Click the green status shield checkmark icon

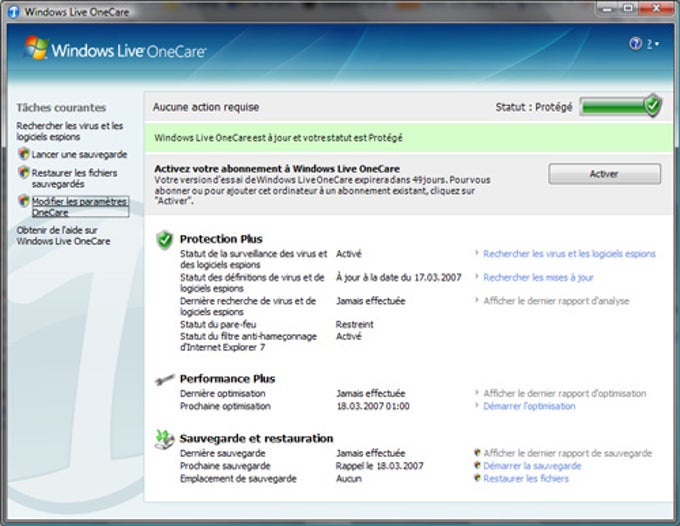(652, 105)
